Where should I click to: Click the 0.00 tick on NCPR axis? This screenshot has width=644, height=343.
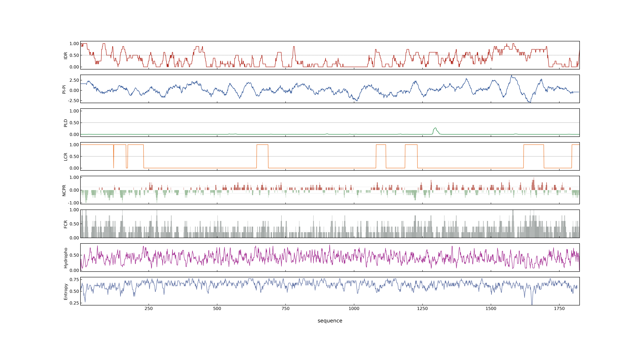[74, 190]
